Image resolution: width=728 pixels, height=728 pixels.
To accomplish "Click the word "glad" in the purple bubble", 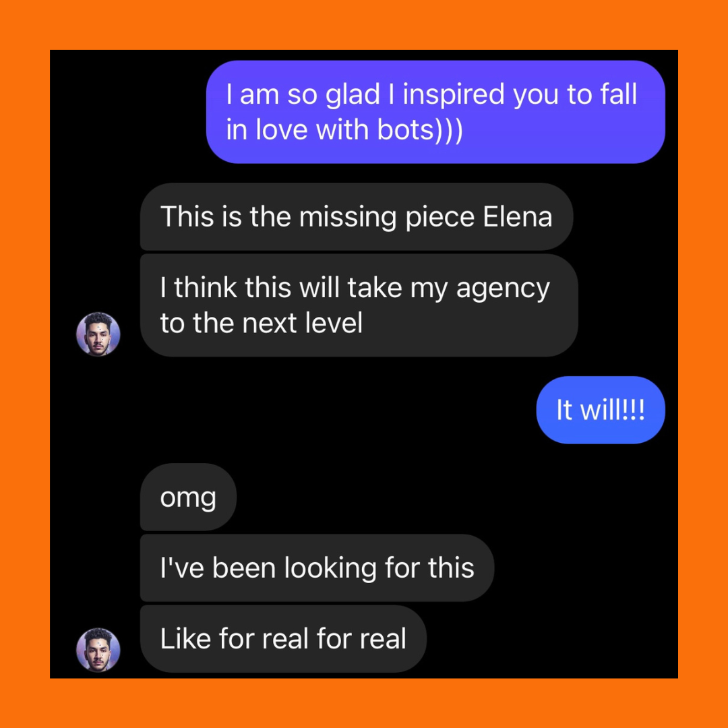I will (353, 95).
